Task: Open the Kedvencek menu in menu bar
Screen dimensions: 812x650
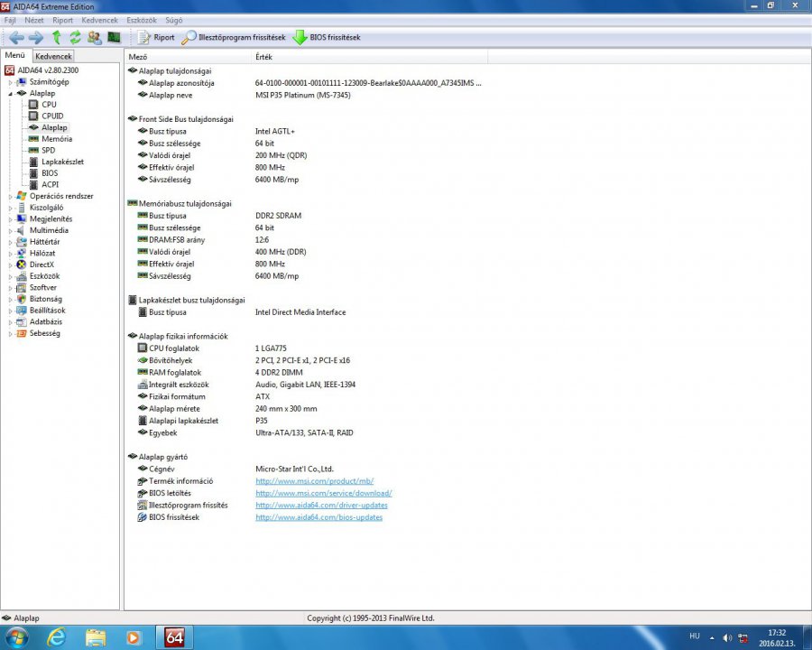Action: 99,20
